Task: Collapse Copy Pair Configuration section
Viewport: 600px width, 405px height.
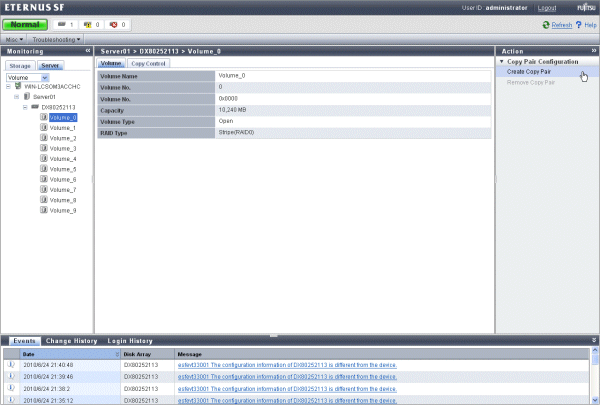Action: tap(502, 61)
